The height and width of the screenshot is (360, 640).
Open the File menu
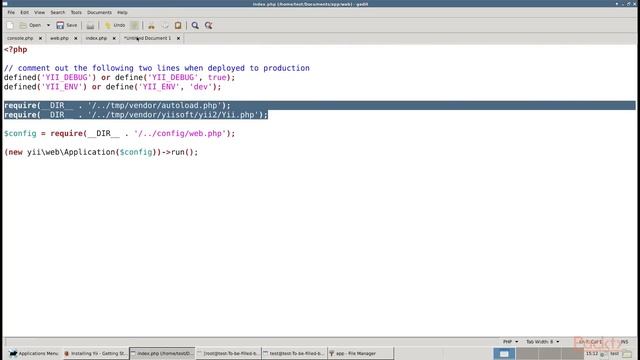point(11,12)
